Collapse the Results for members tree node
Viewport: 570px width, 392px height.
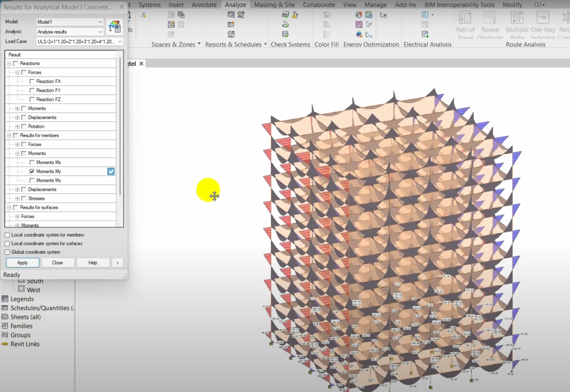click(x=9, y=135)
